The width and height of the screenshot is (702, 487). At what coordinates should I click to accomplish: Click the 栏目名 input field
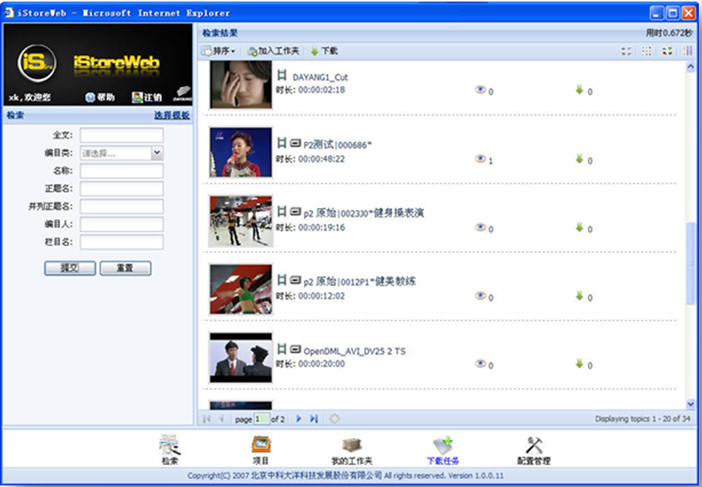122,242
